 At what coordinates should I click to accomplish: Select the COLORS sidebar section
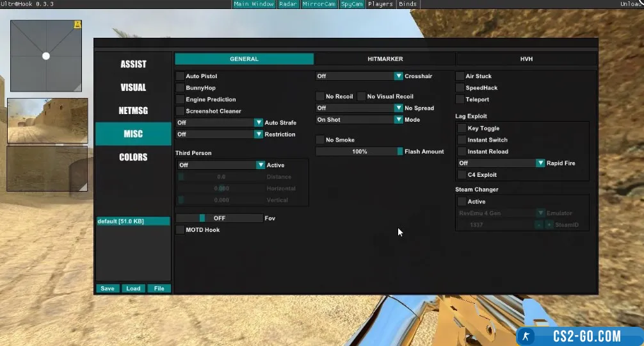point(133,157)
